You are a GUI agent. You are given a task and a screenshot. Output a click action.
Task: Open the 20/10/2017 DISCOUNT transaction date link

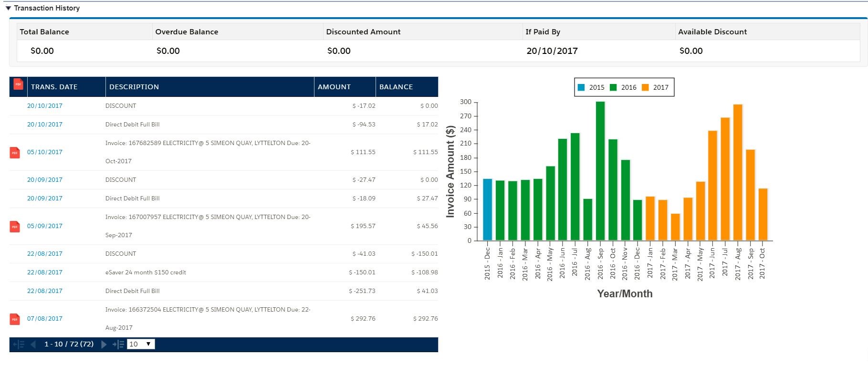click(x=45, y=106)
